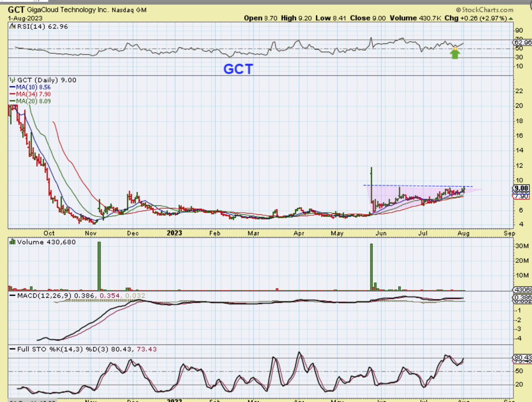Click the tall late-May volume bar

371,267
